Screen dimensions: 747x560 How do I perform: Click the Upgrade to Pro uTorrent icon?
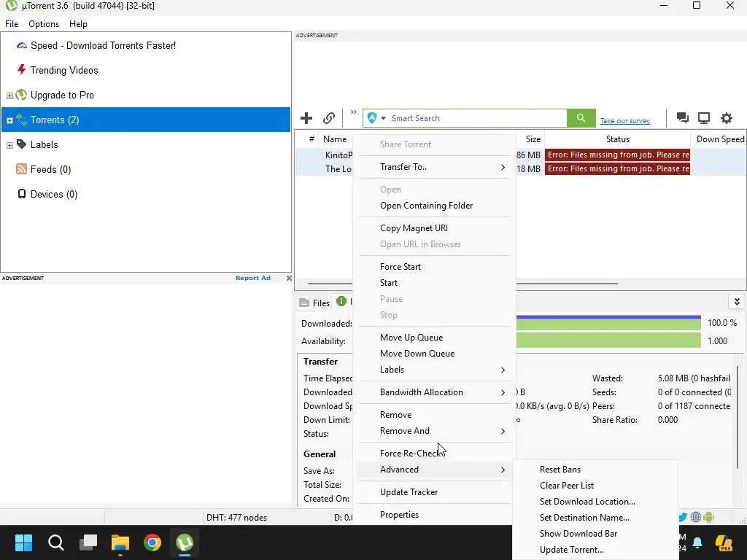21,95
